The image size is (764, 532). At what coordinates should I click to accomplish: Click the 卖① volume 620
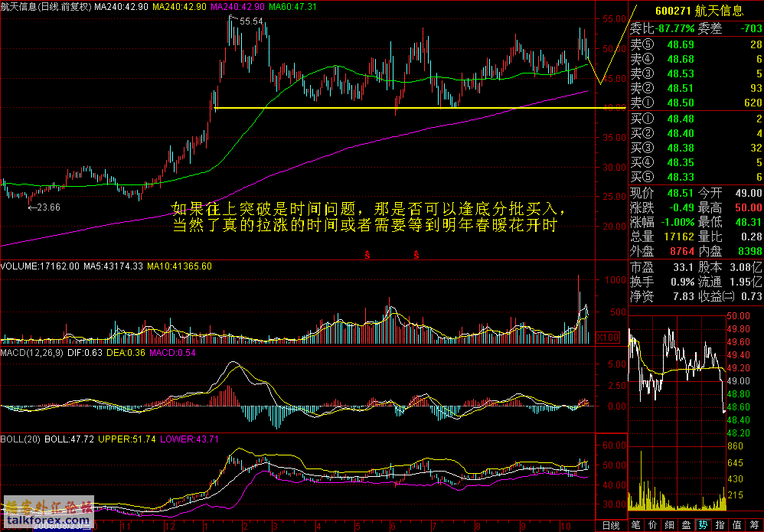(x=753, y=103)
